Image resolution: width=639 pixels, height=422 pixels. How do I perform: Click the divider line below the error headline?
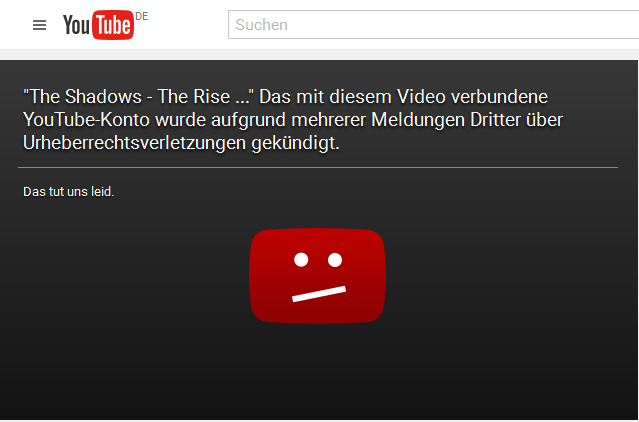click(x=318, y=167)
